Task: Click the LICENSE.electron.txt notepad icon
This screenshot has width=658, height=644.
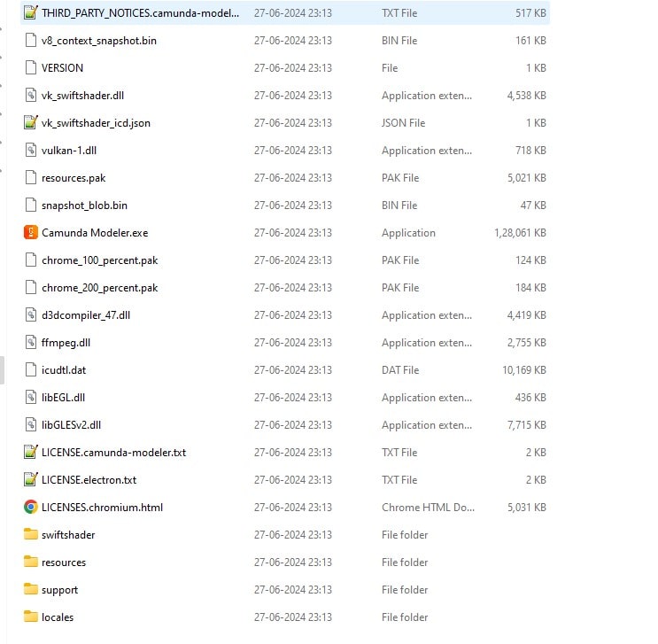Action: click(x=31, y=480)
